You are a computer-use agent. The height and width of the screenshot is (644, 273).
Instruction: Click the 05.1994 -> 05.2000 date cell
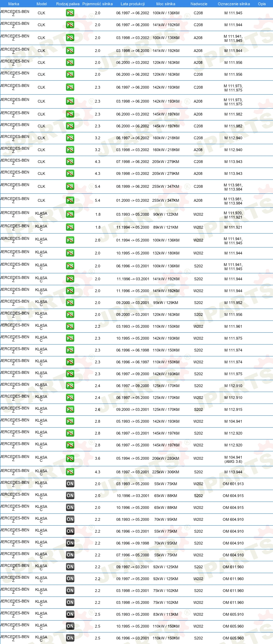click(133, 458)
